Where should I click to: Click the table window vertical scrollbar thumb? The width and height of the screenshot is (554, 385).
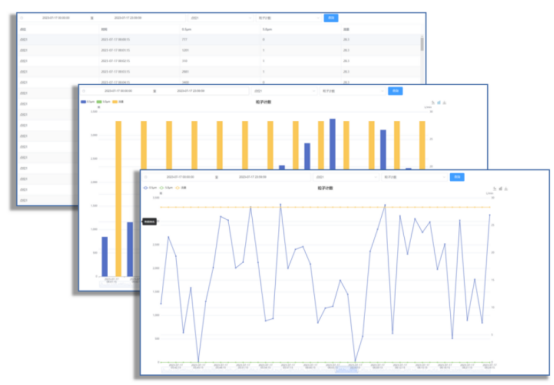click(x=422, y=44)
